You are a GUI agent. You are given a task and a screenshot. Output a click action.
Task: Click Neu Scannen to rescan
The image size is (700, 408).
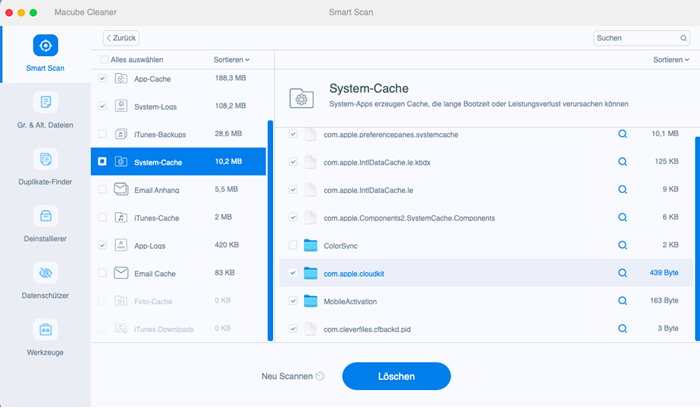pyautogui.click(x=292, y=376)
